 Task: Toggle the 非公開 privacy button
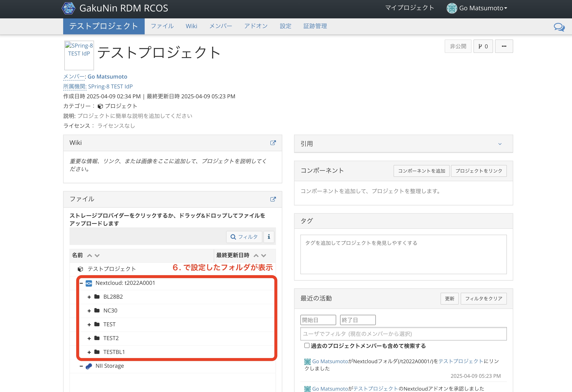[458, 46]
